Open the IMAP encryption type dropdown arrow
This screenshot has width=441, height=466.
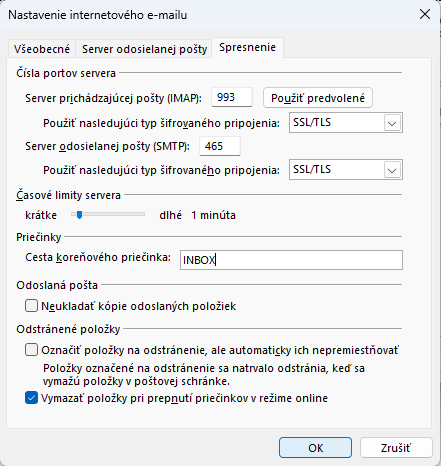tap(392, 123)
